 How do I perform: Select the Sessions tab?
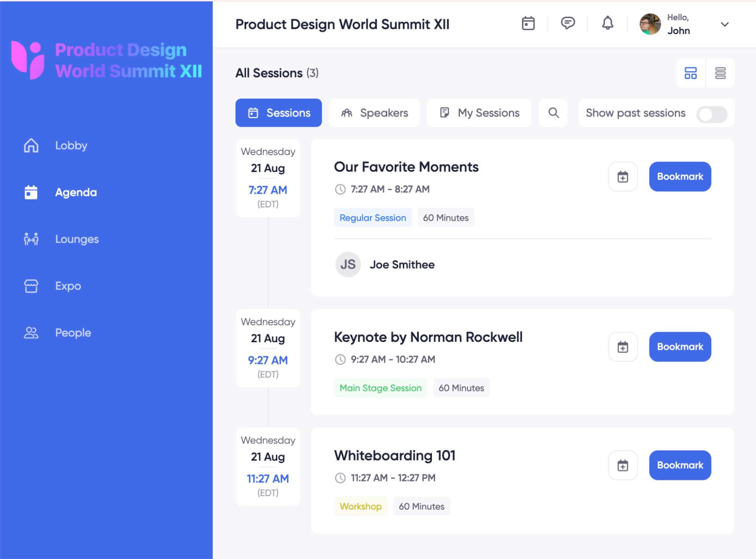[x=278, y=113]
